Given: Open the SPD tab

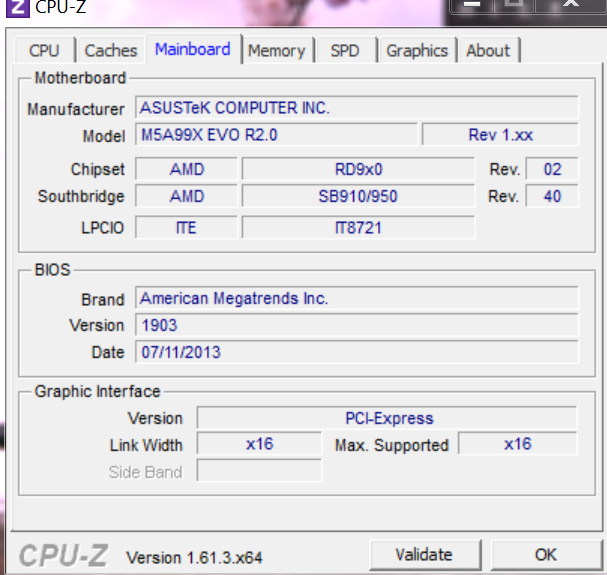Looking at the screenshot, I should click(x=345, y=50).
